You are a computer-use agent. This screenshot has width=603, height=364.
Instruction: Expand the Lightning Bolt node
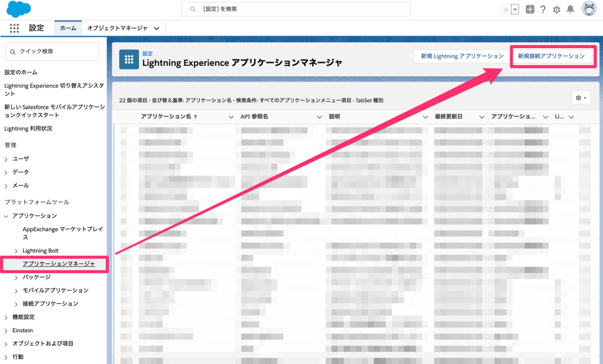(16, 251)
